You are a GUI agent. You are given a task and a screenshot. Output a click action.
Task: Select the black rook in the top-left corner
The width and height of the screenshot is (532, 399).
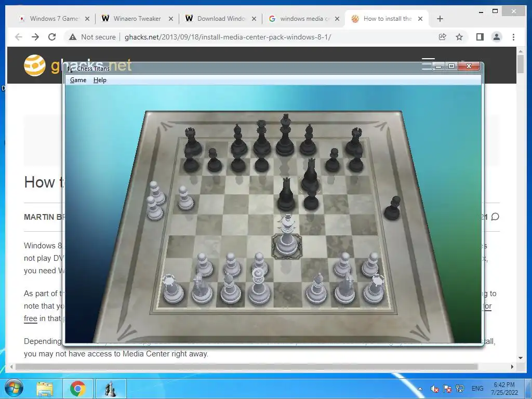click(193, 142)
